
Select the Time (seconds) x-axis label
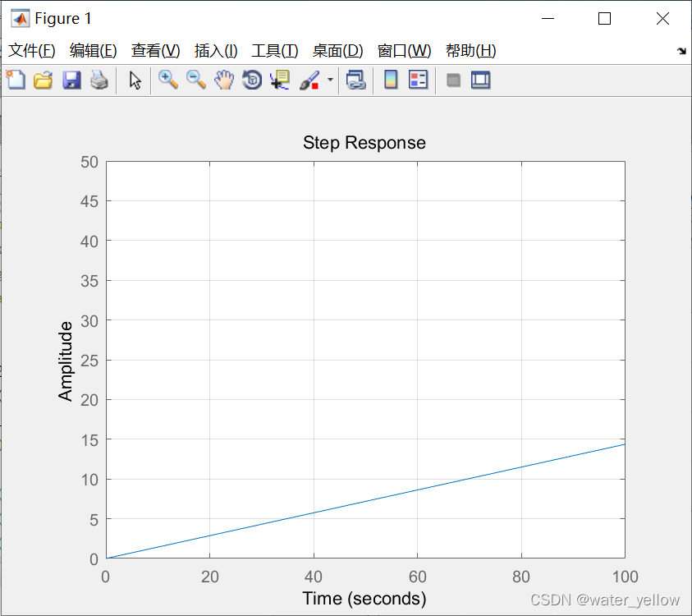point(364,598)
